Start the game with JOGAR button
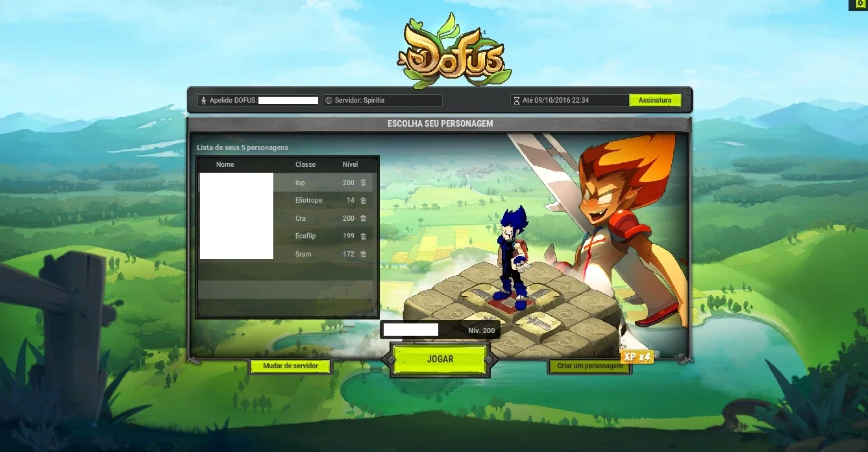This screenshot has height=452, width=868. tap(440, 359)
